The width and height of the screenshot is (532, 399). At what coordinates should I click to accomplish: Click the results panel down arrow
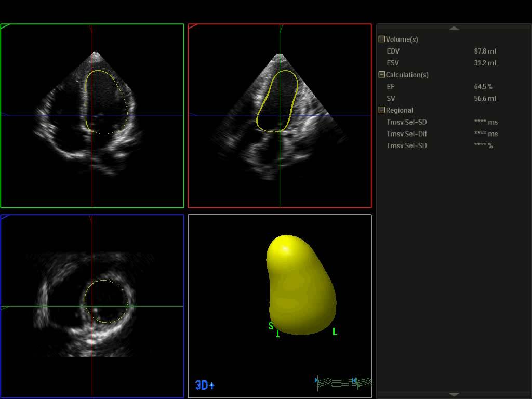(454, 394)
